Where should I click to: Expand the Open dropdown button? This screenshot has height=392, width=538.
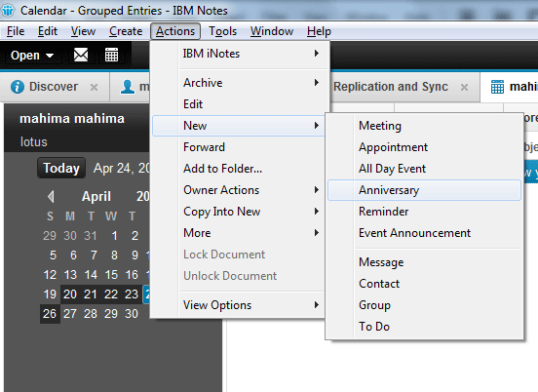[x=32, y=56]
